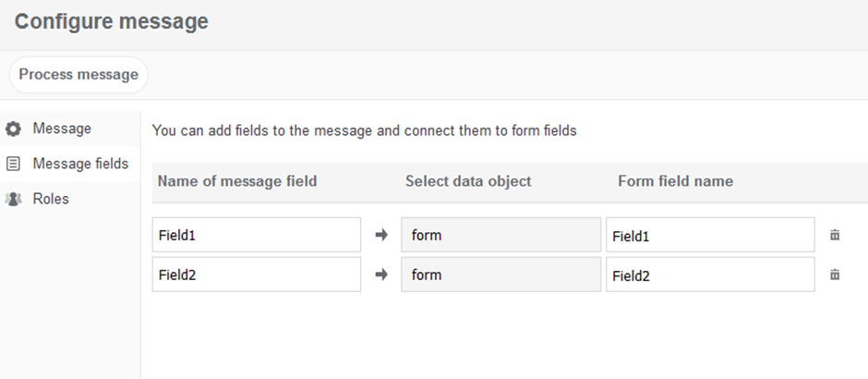
Task: Click the Form field name column header
Action: click(x=675, y=181)
